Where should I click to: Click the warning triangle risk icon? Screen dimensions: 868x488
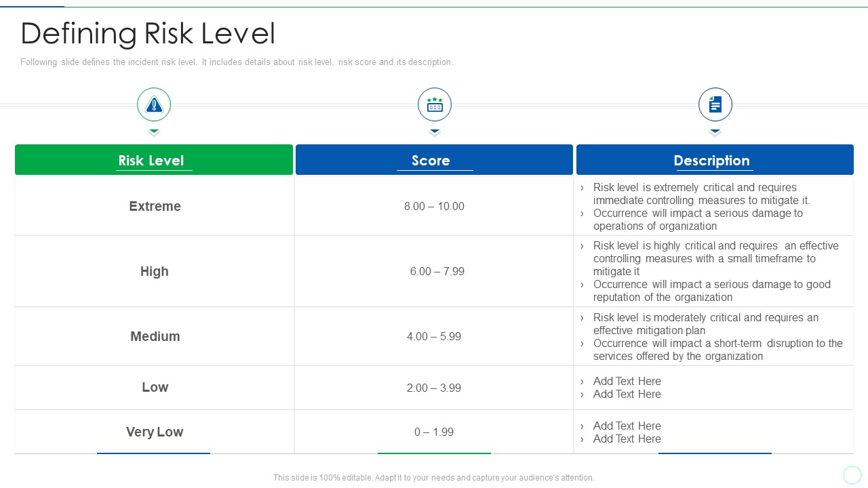[154, 104]
